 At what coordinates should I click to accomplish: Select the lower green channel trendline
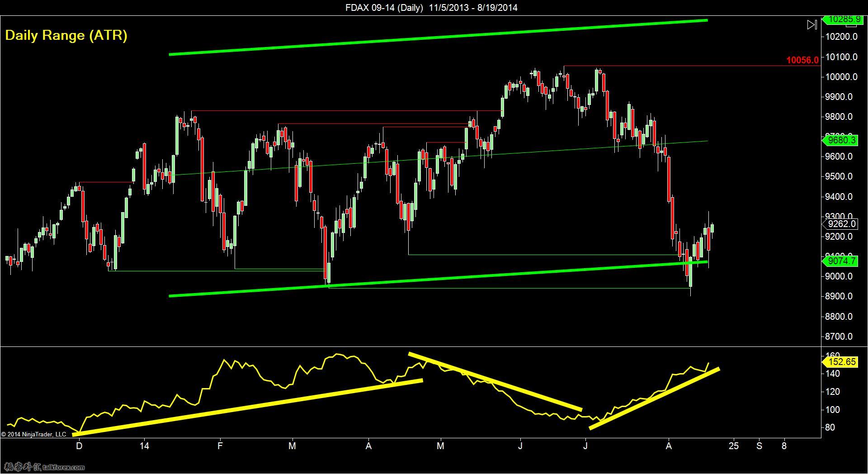click(x=439, y=279)
